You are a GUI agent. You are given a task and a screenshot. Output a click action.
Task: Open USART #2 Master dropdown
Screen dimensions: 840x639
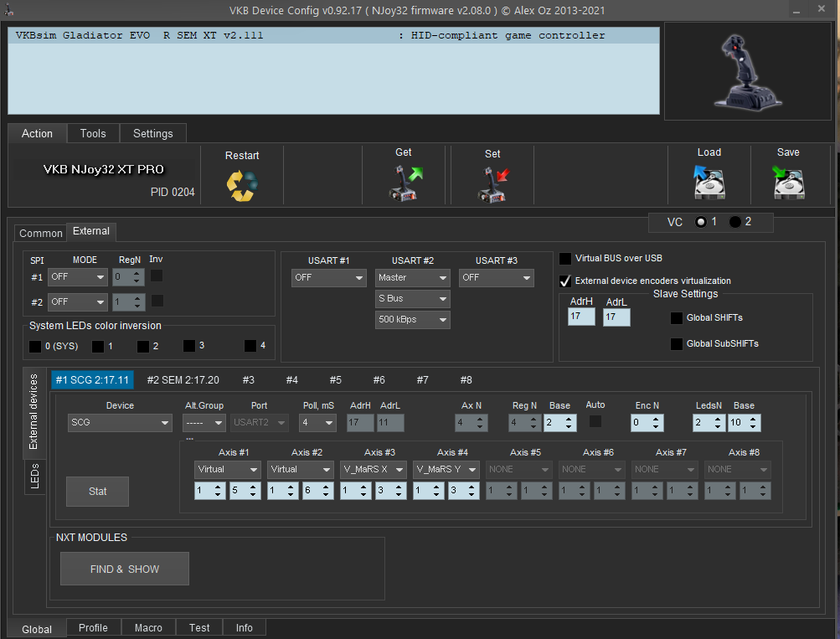pos(413,278)
